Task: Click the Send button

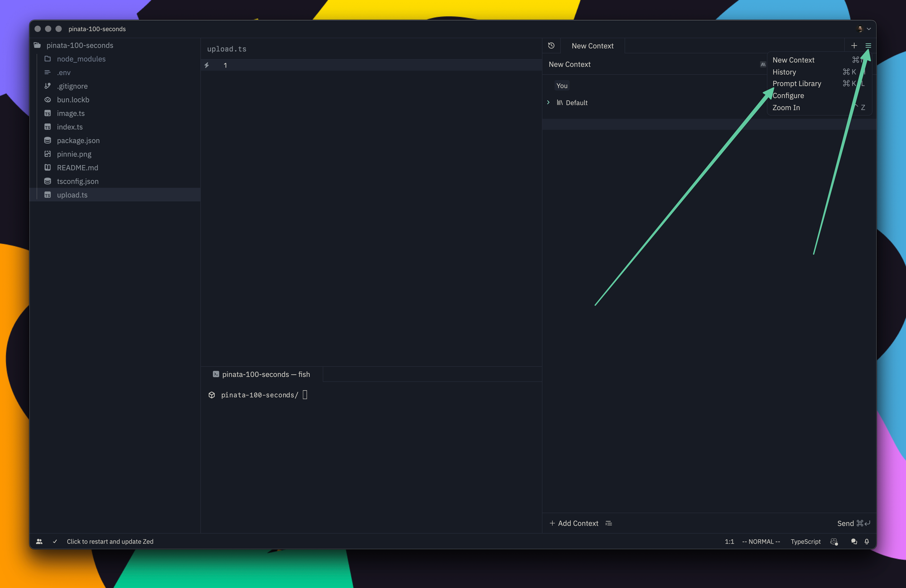Action: (853, 523)
